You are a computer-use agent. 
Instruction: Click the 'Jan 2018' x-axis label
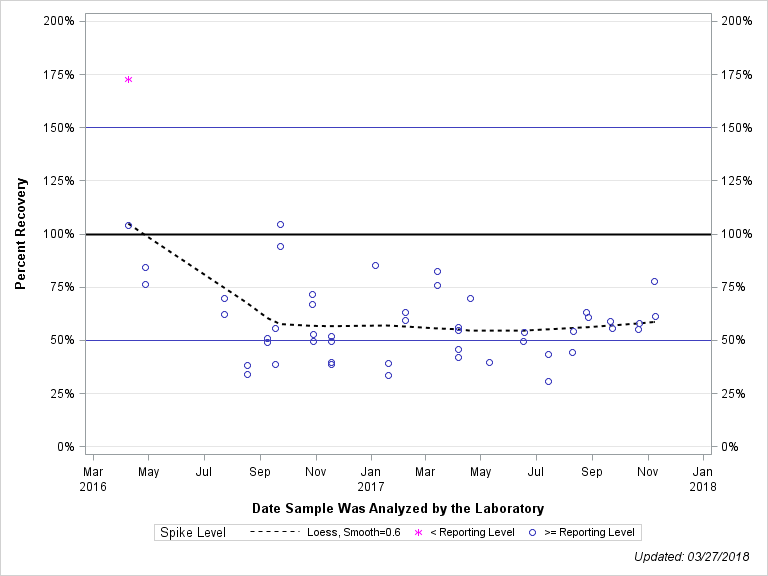[703, 479]
